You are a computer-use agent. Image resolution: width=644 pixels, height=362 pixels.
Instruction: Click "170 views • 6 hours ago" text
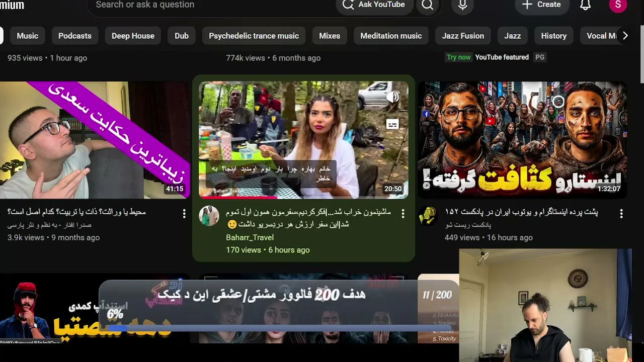(x=268, y=250)
